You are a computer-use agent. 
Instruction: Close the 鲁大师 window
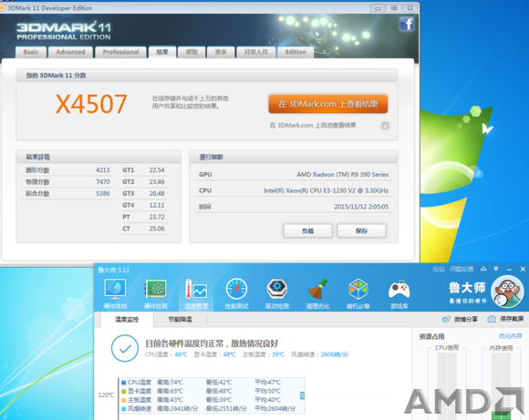coord(523,269)
